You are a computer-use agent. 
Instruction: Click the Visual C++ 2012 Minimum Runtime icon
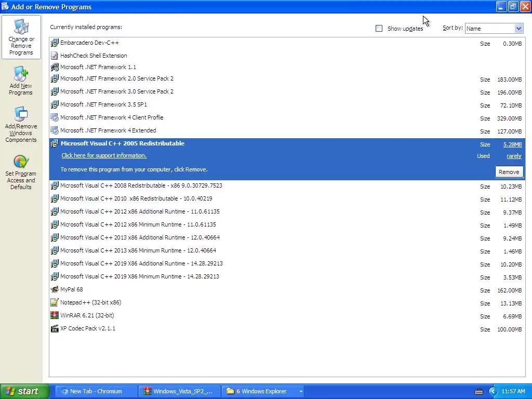[54, 224]
